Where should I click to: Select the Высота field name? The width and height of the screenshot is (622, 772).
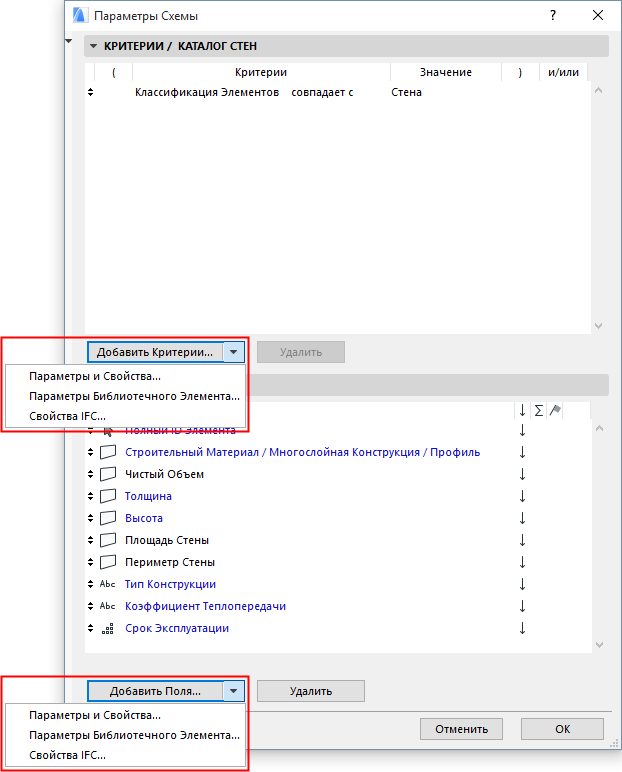(x=144, y=518)
